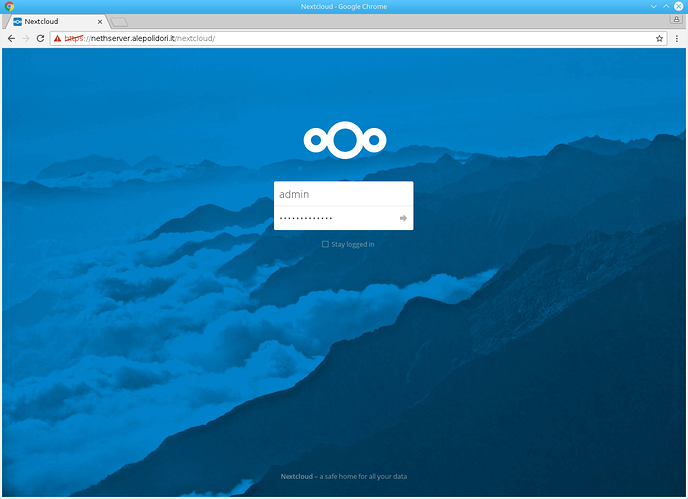Screen dimensions: 688x499
Task: Click the address bar URL
Action: [x=140, y=39]
